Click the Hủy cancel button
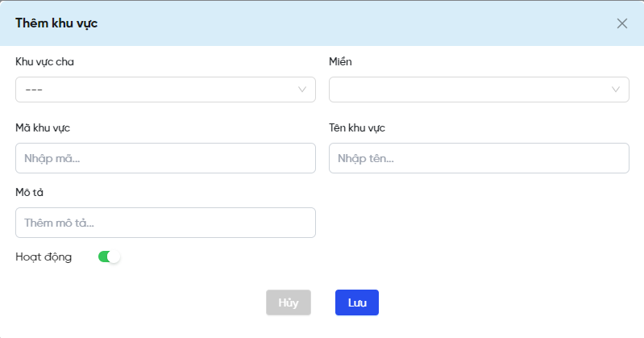 click(x=289, y=303)
